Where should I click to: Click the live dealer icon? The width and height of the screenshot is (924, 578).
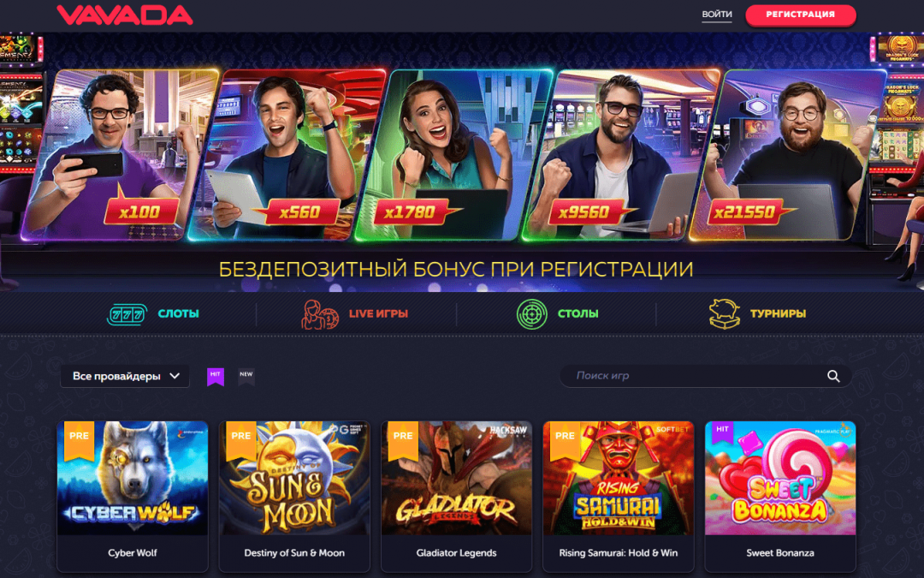pyautogui.click(x=320, y=314)
